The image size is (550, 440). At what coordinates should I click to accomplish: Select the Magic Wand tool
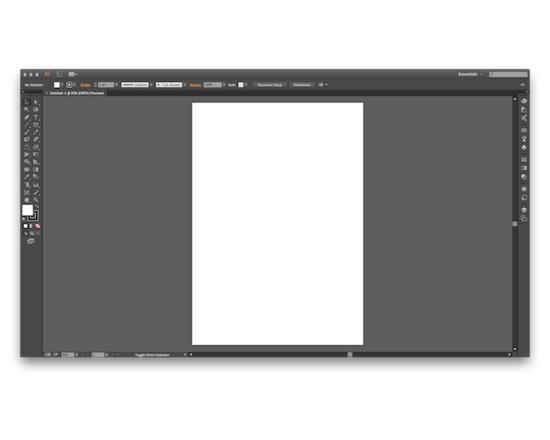27,109
